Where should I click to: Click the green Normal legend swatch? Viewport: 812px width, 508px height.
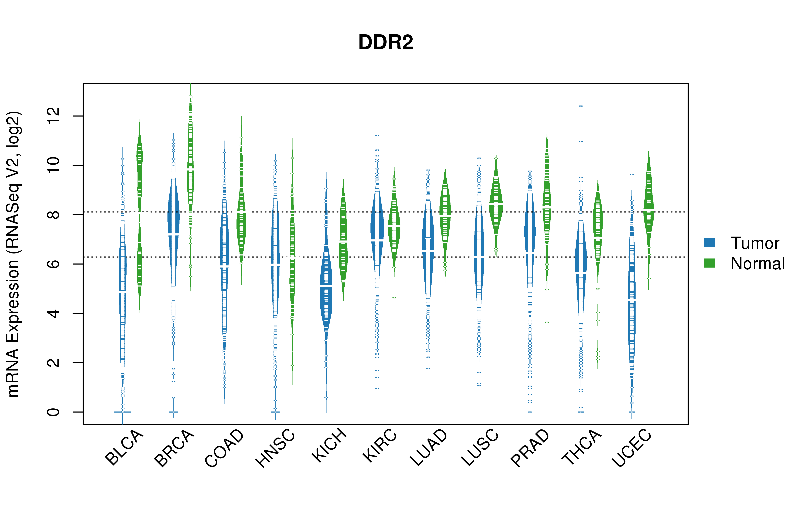tap(709, 263)
